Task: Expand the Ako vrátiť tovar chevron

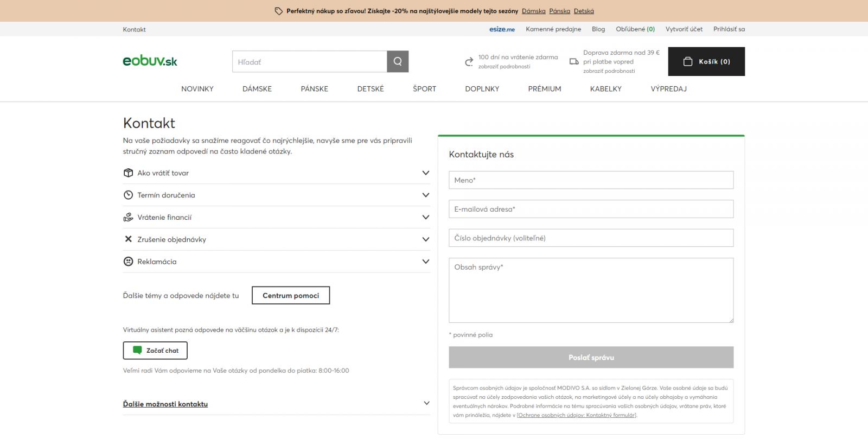Action: (x=426, y=173)
